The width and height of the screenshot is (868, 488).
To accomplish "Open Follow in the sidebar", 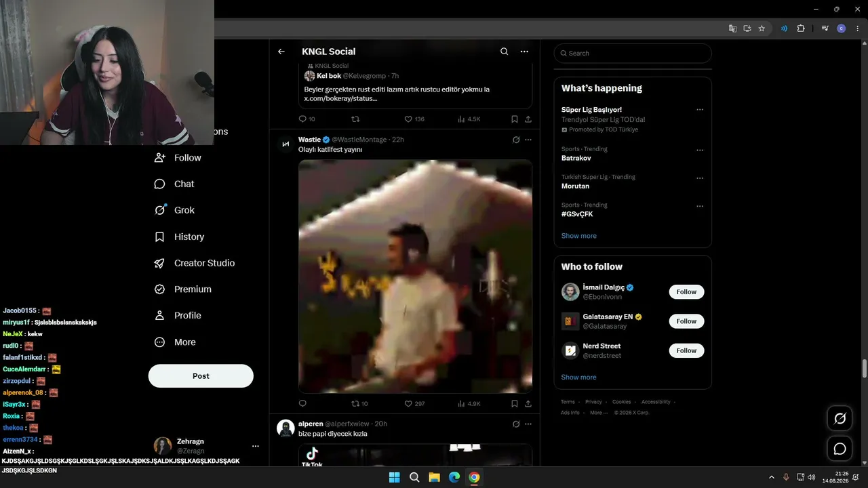I will (178, 158).
